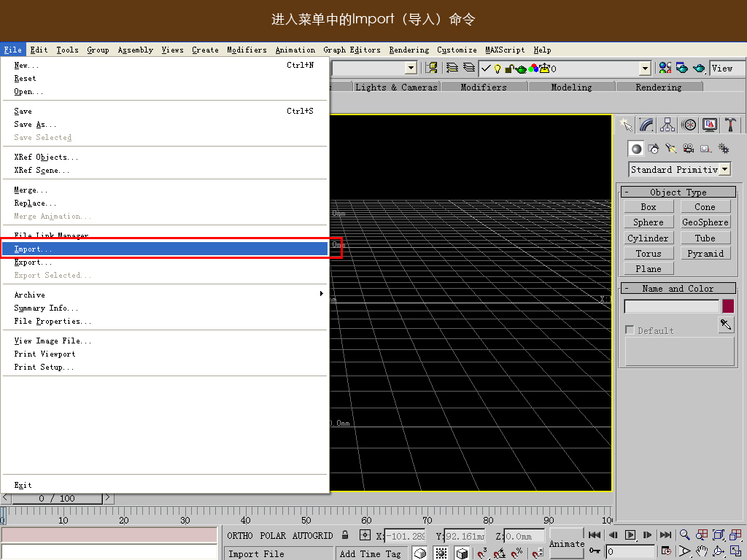
Task: Create a Torus primitive
Action: click(x=649, y=253)
